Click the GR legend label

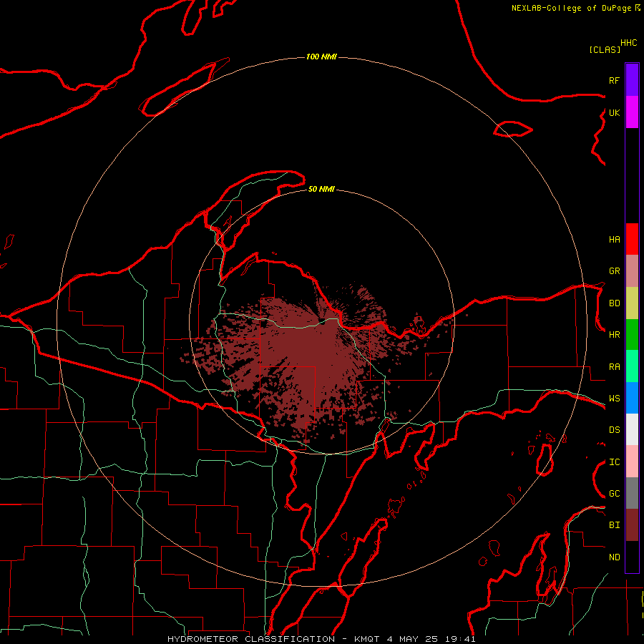coord(614,271)
